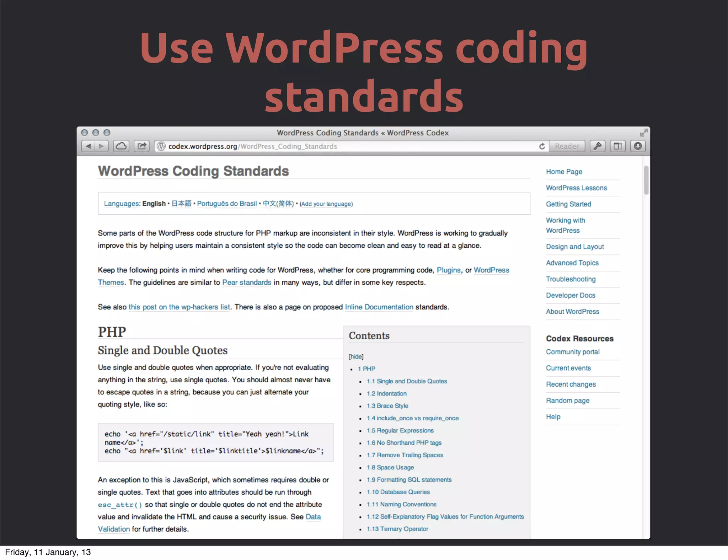The height and width of the screenshot is (560, 728).
Task: Click the Share icon in toolbar
Action: 142,146
